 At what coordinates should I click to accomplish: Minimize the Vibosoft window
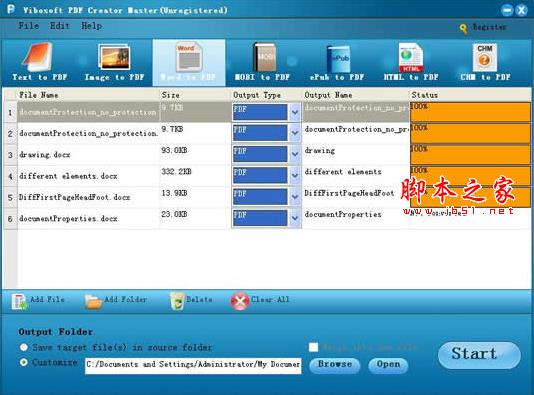click(x=507, y=10)
